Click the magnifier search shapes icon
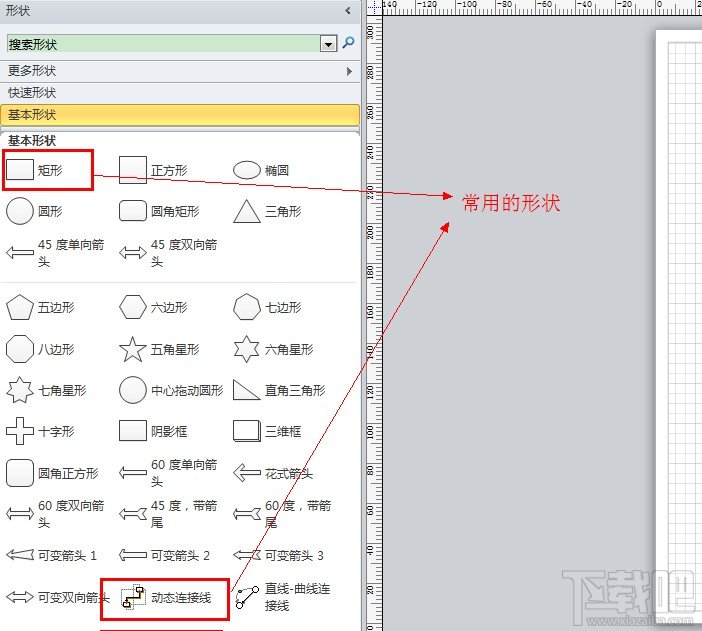 pos(348,43)
